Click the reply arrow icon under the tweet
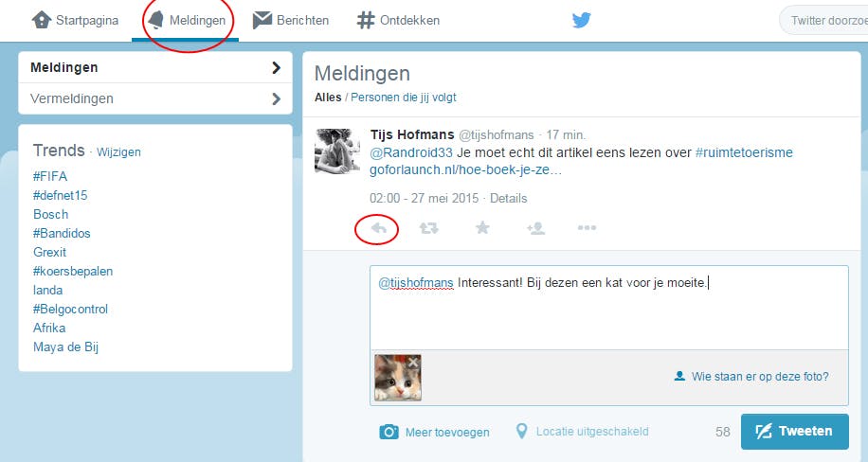Image resolution: width=868 pixels, height=462 pixels. pyautogui.click(x=379, y=228)
